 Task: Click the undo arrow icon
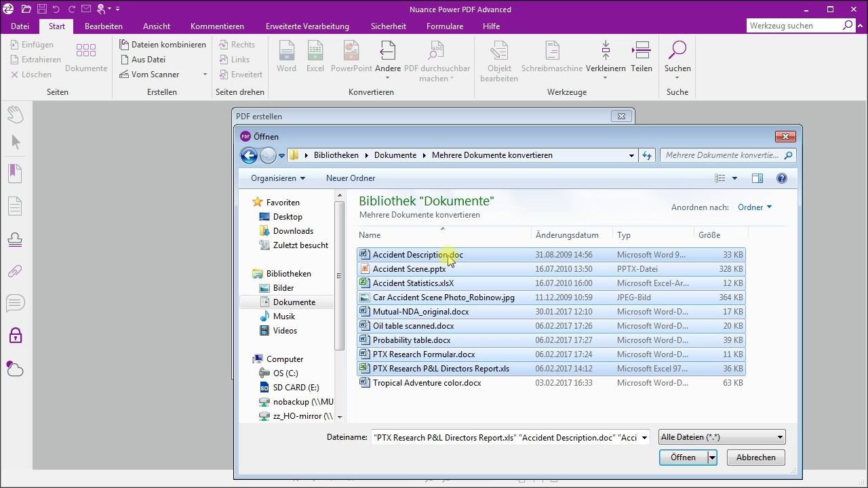click(57, 9)
